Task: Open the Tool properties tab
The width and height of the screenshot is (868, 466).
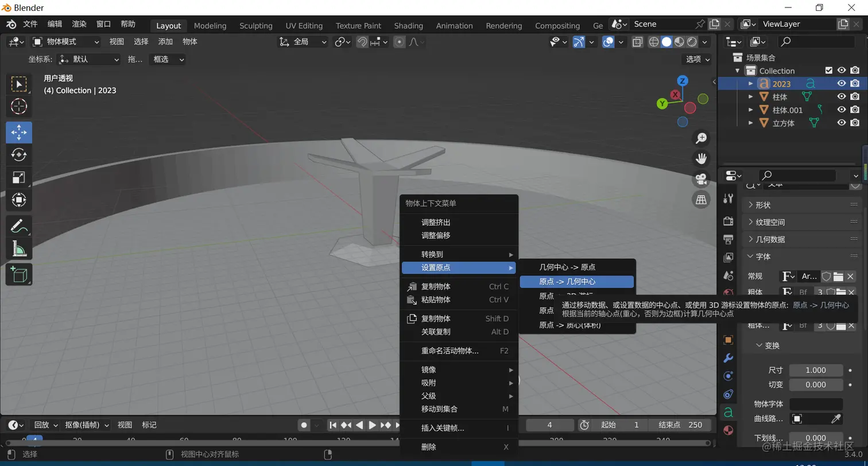Action: coord(728,199)
